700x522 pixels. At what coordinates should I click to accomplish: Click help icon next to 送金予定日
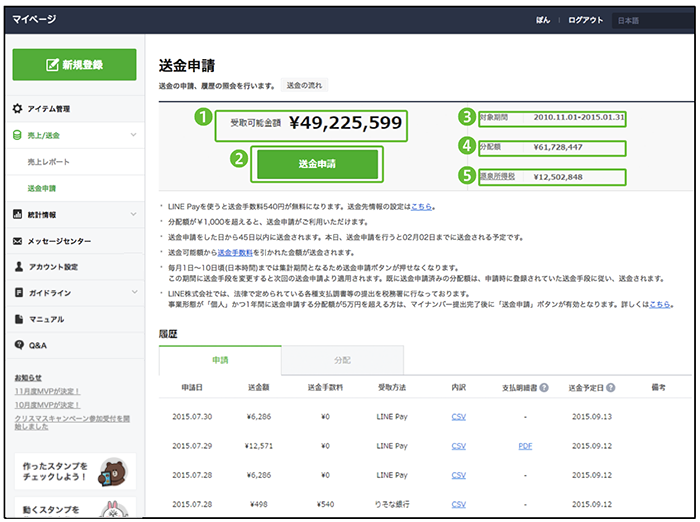610,388
